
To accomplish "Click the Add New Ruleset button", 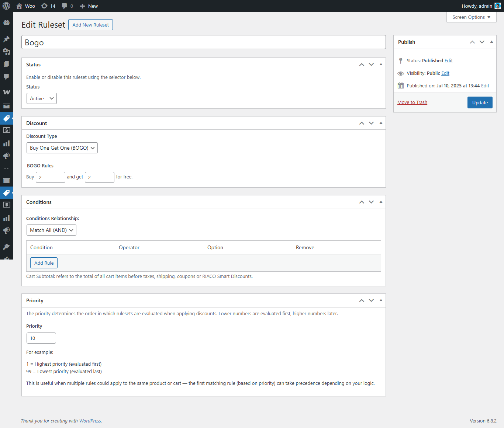I will pos(90,25).
